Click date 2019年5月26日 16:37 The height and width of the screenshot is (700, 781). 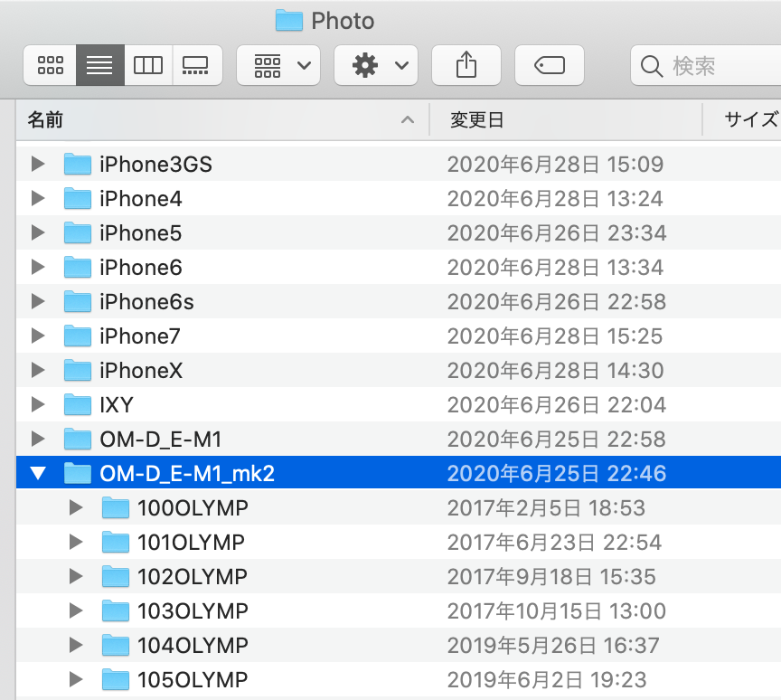(553, 646)
